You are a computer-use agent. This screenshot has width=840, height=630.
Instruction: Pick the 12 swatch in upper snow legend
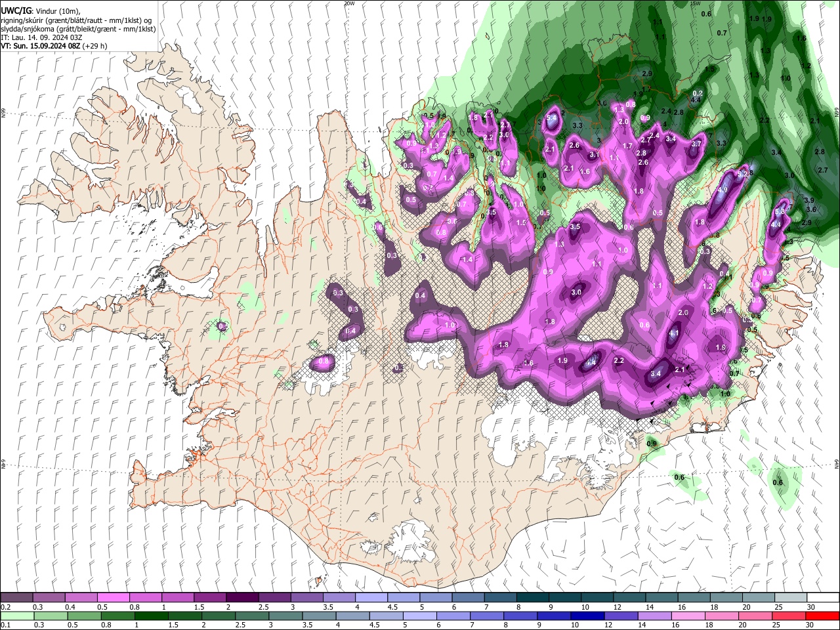tap(629, 598)
